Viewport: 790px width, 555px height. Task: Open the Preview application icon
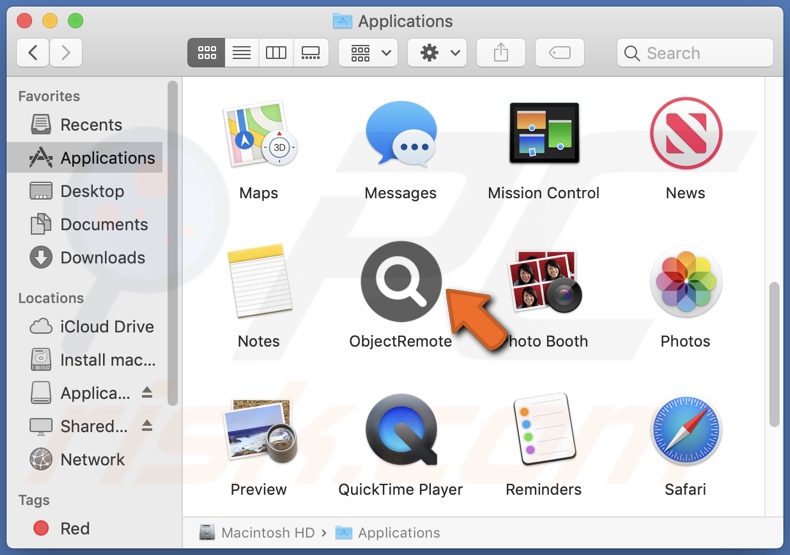[x=259, y=431]
